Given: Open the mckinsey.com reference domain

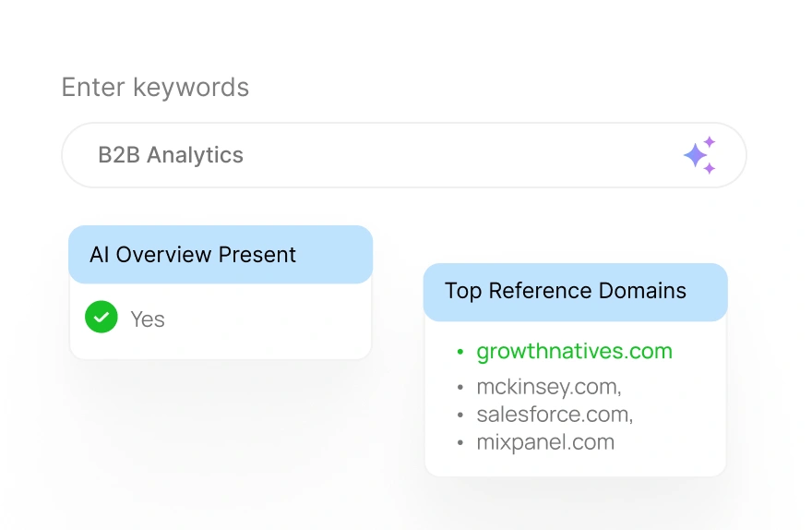Looking at the screenshot, I should coord(549,387).
